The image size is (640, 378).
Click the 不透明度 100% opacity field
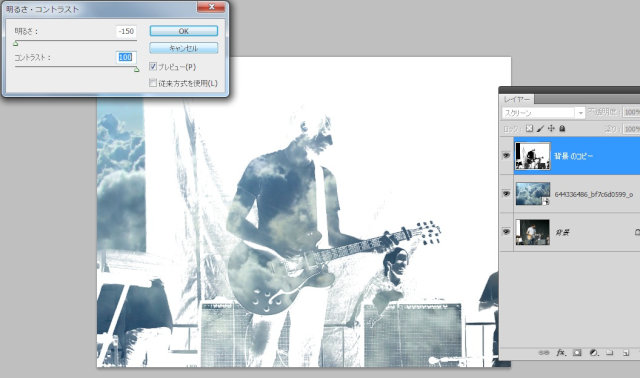coord(631,112)
